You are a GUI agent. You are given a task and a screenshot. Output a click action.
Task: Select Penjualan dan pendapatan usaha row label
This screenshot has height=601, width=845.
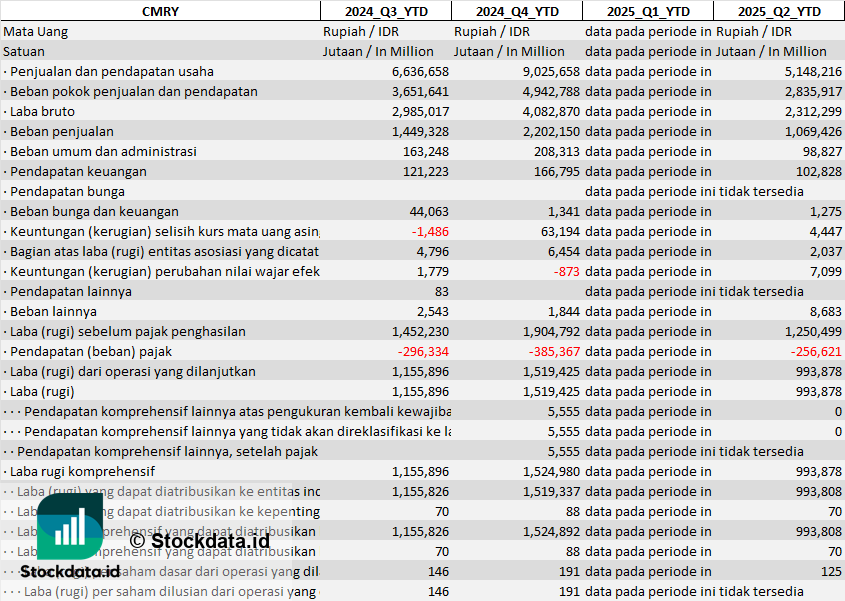(x=109, y=72)
